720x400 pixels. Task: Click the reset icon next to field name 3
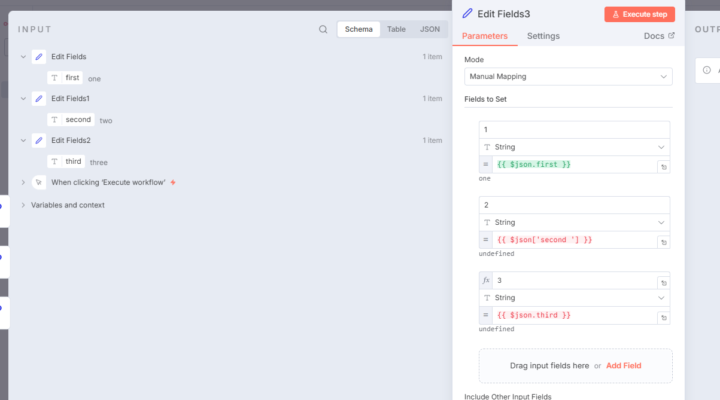click(x=664, y=283)
